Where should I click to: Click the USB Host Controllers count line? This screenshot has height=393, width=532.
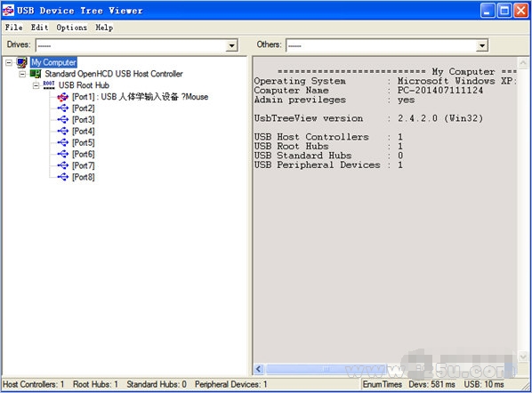(328, 137)
